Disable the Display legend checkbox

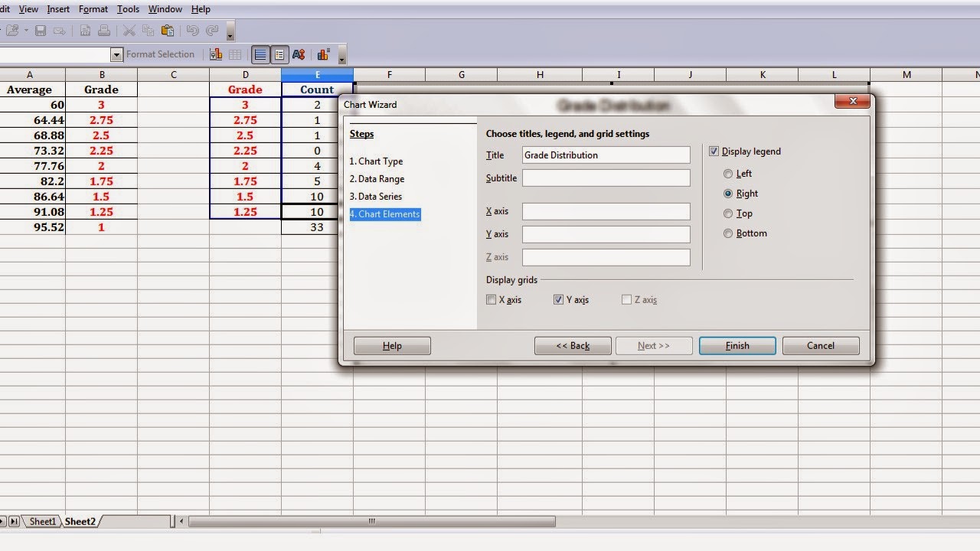pos(714,151)
